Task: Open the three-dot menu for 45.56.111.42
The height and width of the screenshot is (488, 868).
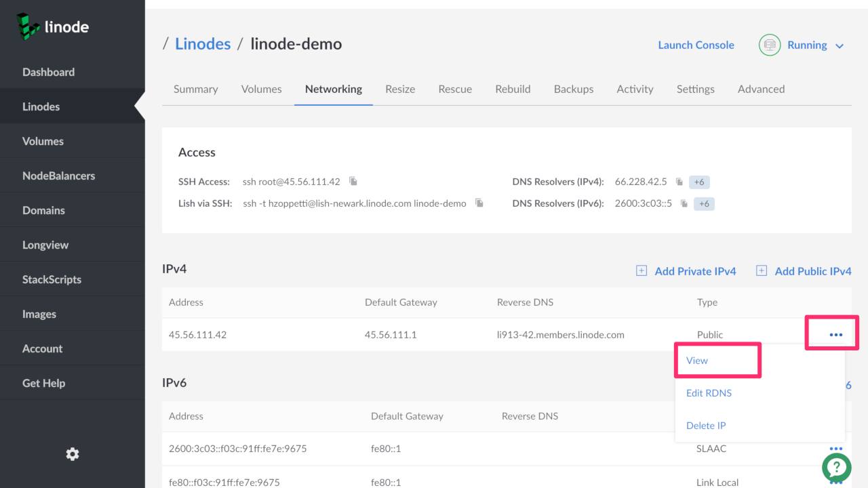Action: pos(835,334)
